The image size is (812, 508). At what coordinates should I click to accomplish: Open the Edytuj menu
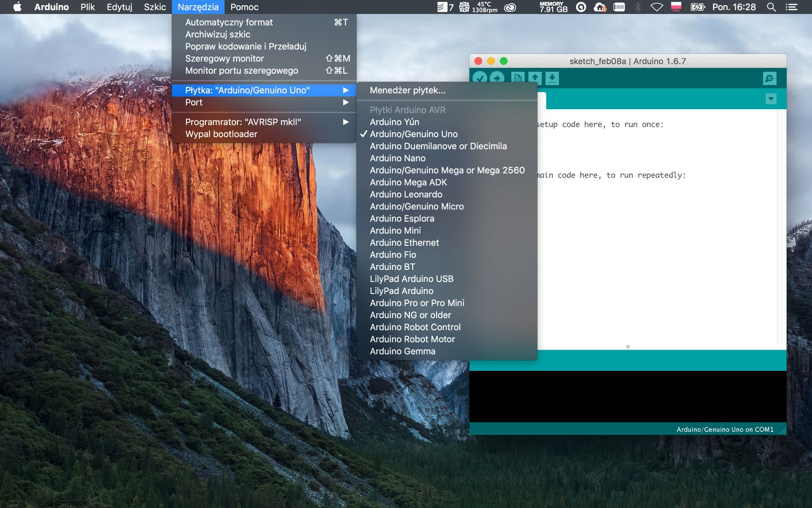(119, 7)
